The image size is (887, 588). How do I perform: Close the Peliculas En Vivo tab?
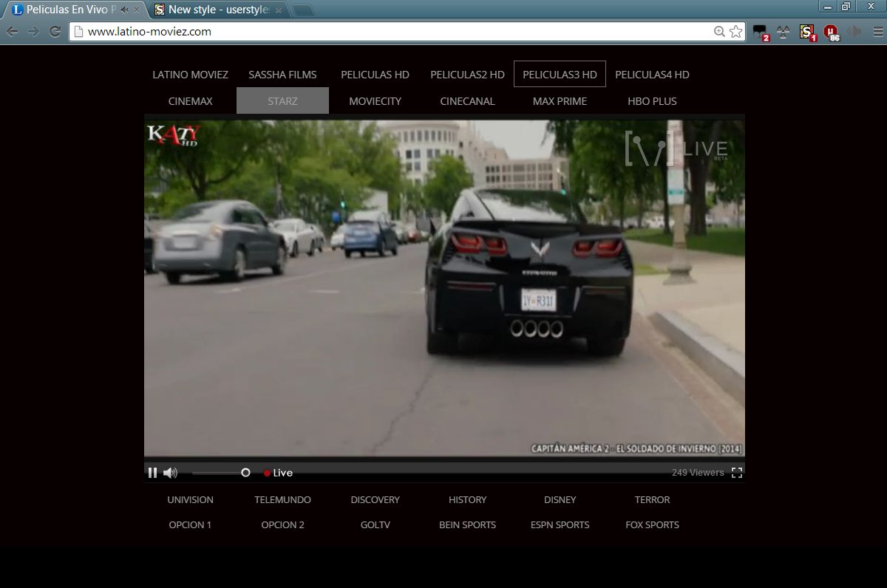click(x=136, y=10)
